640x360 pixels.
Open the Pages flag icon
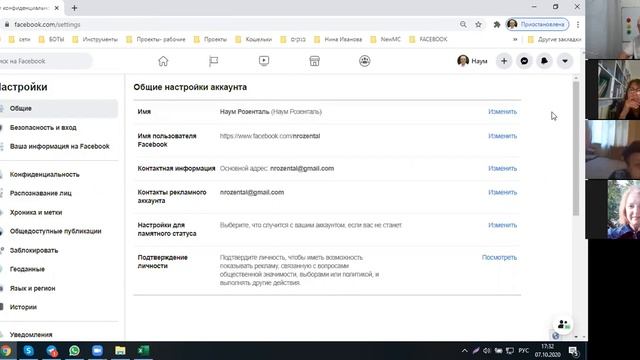[x=213, y=61]
